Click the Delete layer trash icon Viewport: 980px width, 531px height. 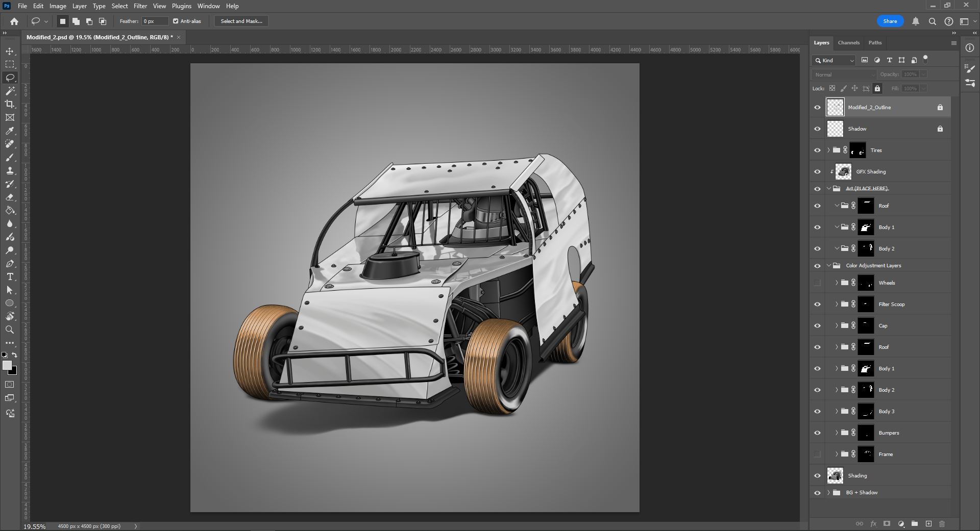[942, 524]
